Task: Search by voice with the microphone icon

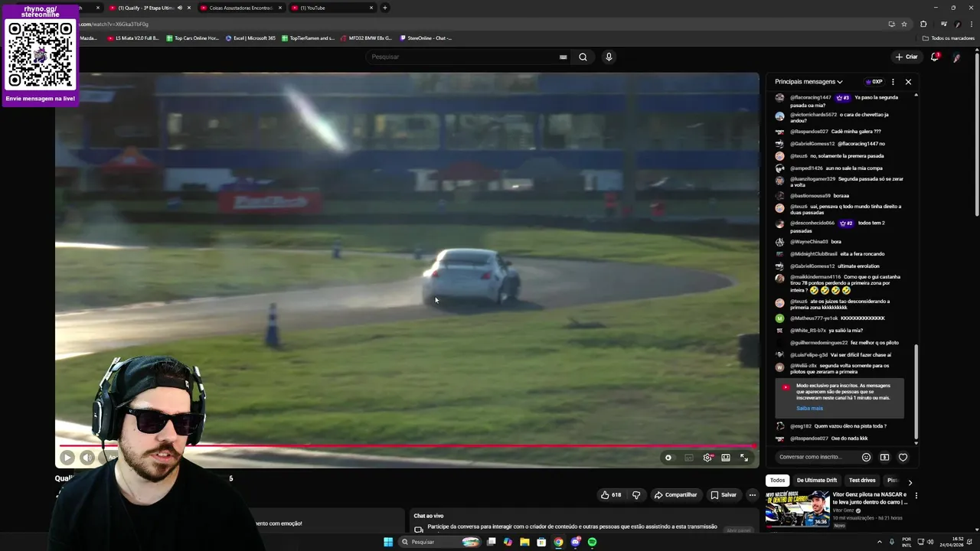Action: (x=609, y=57)
